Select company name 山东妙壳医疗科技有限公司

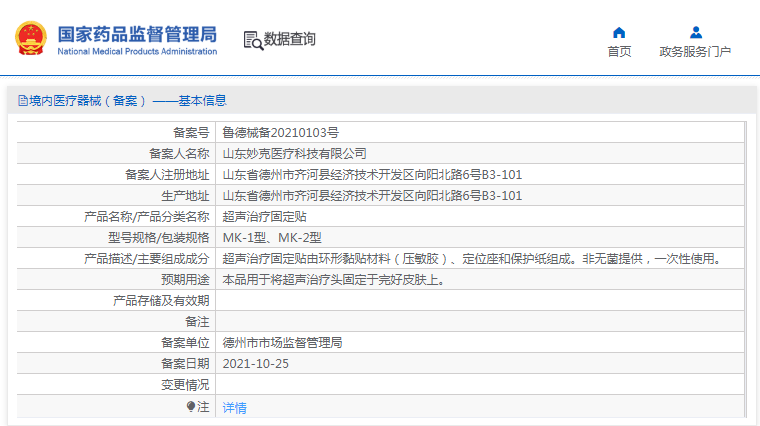coord(294,154)
